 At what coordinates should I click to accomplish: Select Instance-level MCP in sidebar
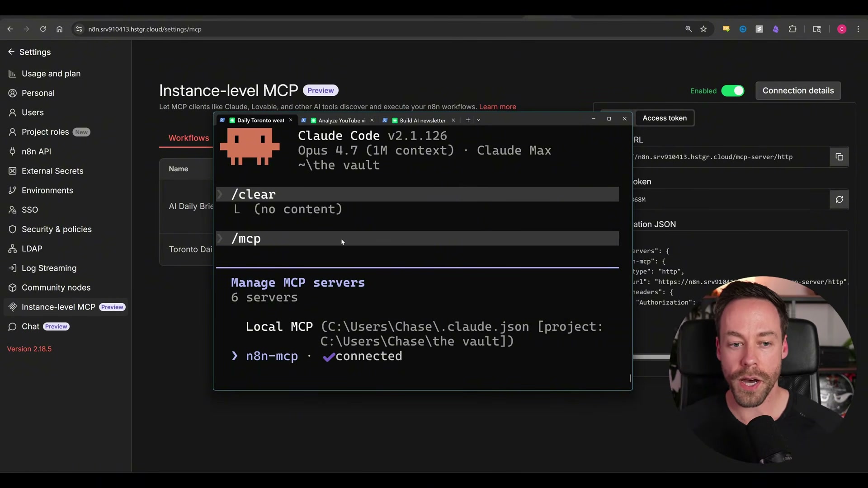coord(66,307)
